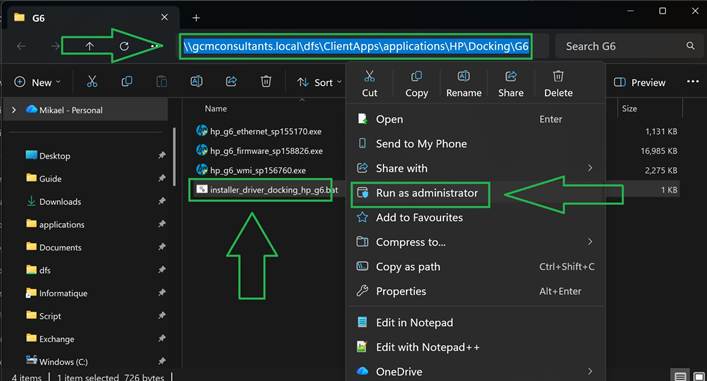Viewport: 707px width, 381px height.
Task: Sort by the Size column header
Action: coord(629,109)
